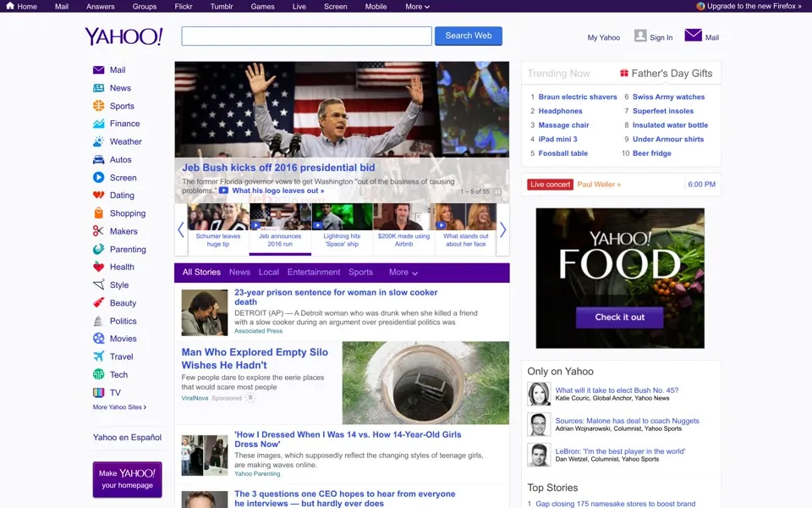Switch to the Trending Now tab
Viewport: 812px width, 508px height.
point(559,74)
